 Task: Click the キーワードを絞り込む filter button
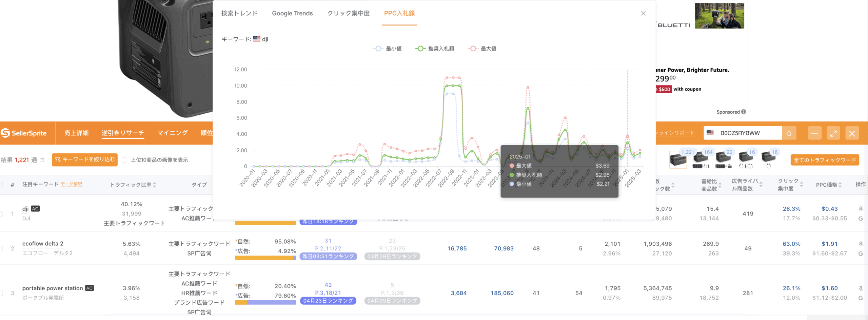point(85,159)
